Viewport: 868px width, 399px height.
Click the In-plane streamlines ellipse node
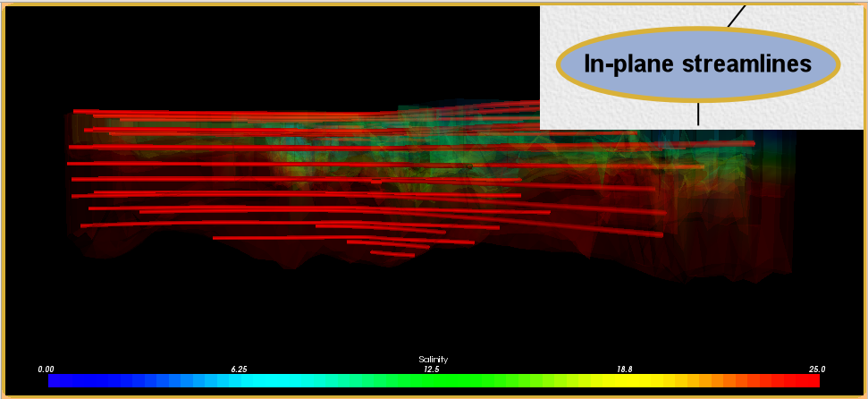(x=697, y=64)
